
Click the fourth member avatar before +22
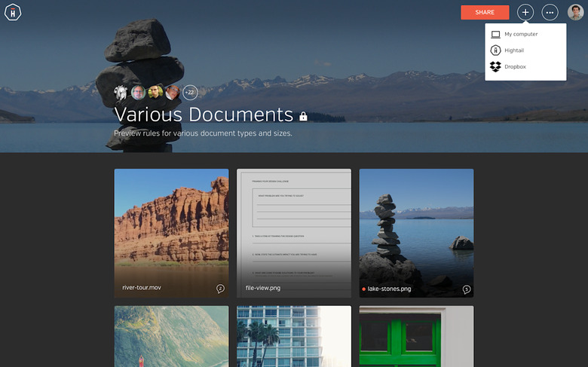173,92
